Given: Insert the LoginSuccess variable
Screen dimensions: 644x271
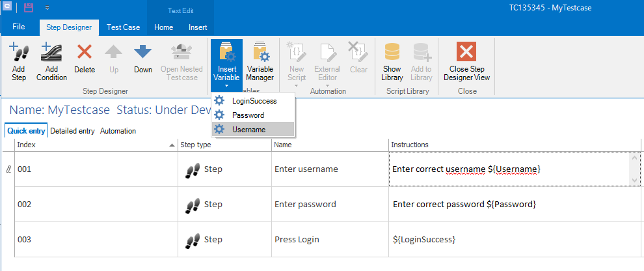Looking at the screenshot, I should coord(254,101).
